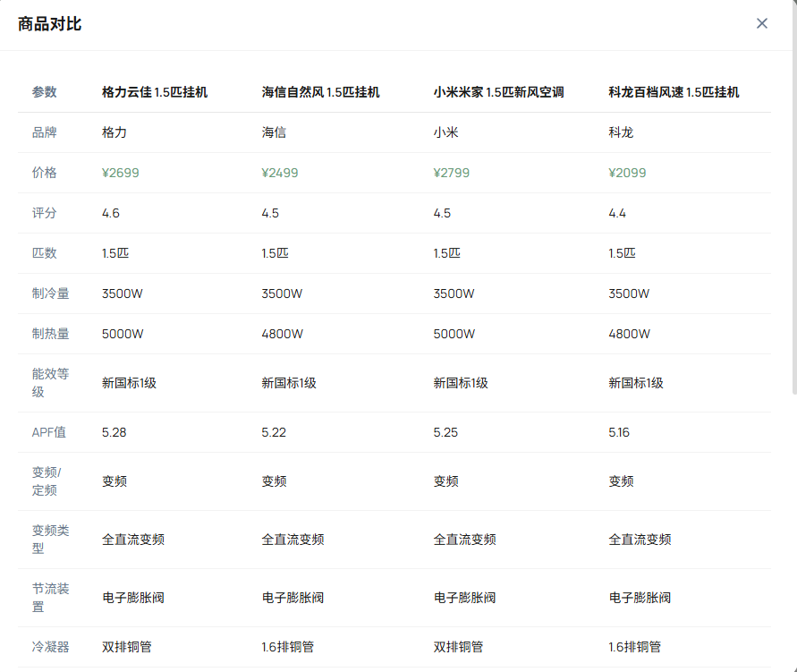Select column header 科龙百档风速 1.5匹挂机
The height and width of the screenshot is (672, 797).
(674, 92)
